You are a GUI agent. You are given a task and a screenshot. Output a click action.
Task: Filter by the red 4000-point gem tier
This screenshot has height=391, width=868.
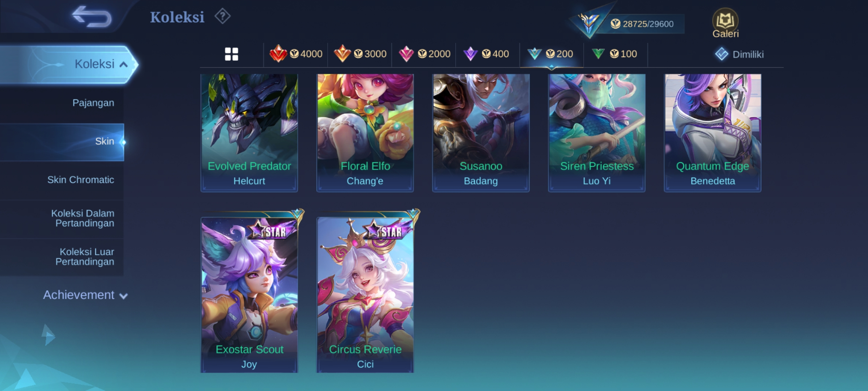296,54
